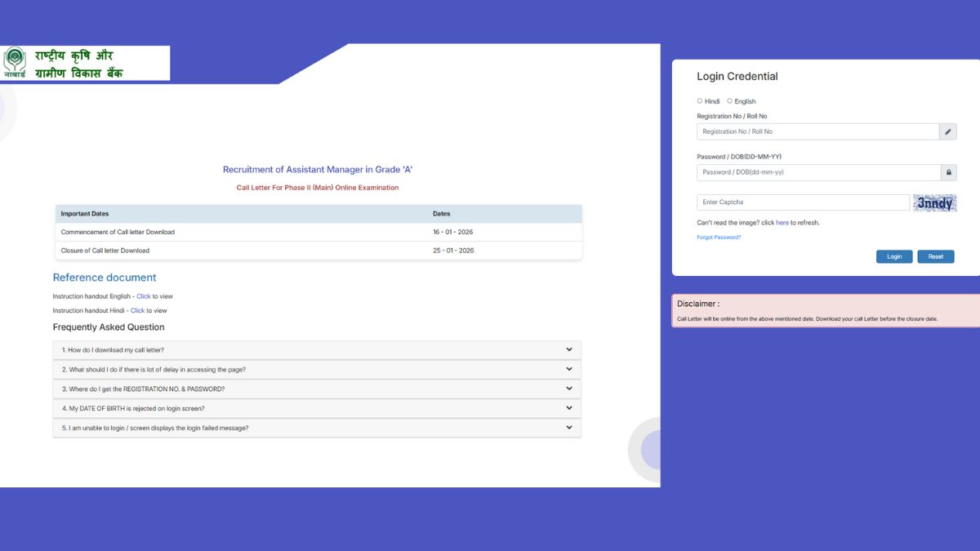Expand FAQ about login failed message
Viewport: 980px width, 551px height.
click(x=317, y=428)
